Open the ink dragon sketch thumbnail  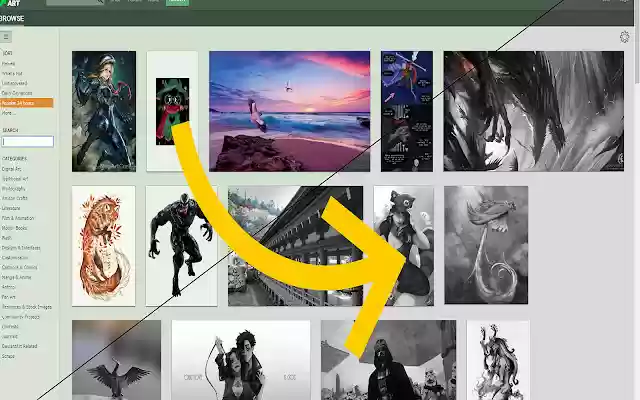[x=498, y=360]
